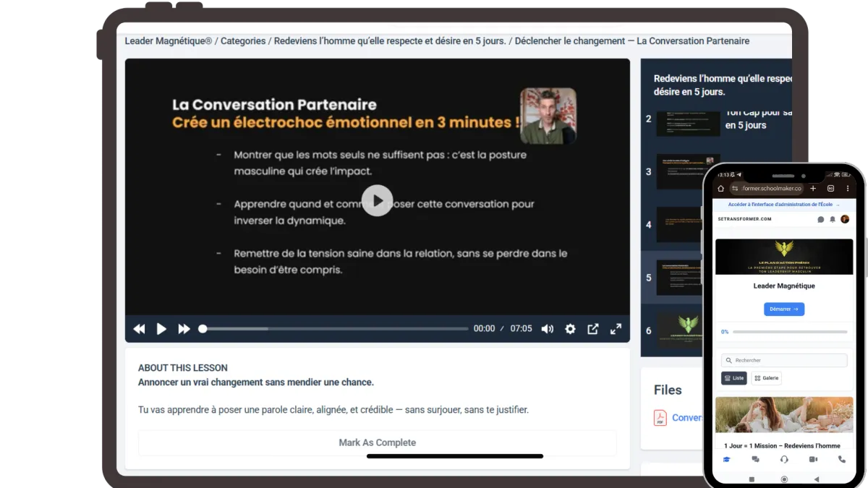Tap the phone call tab icon
This screenshot has height=488, width=868.
coord(842,459)
